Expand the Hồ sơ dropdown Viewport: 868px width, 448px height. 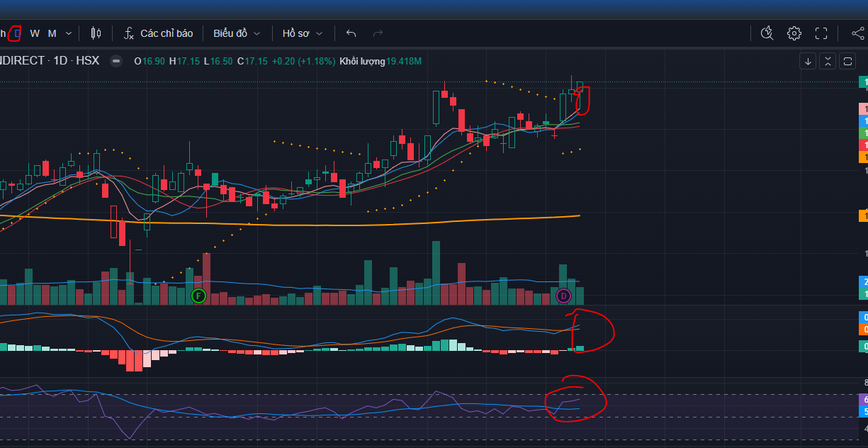(303, 33)
